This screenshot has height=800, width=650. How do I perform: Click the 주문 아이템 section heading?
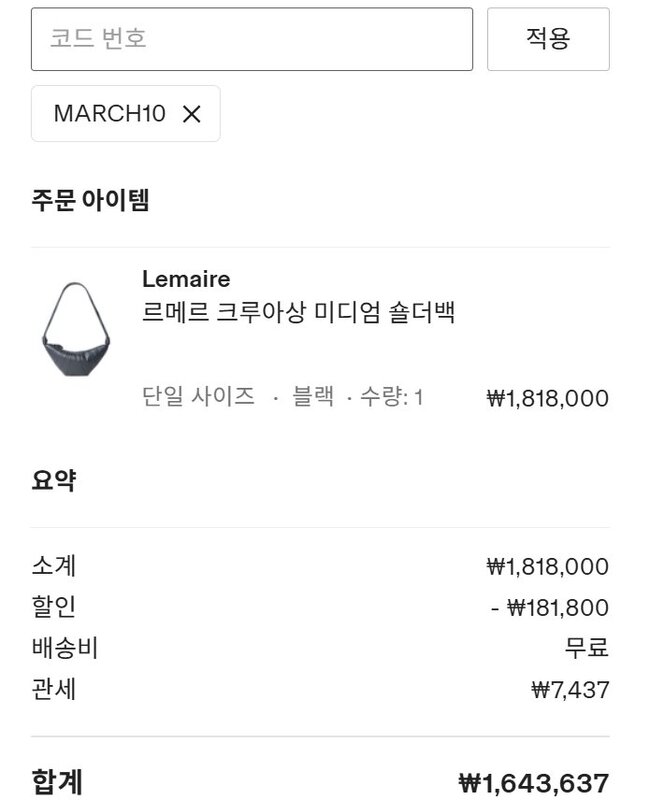coord(90,200)
